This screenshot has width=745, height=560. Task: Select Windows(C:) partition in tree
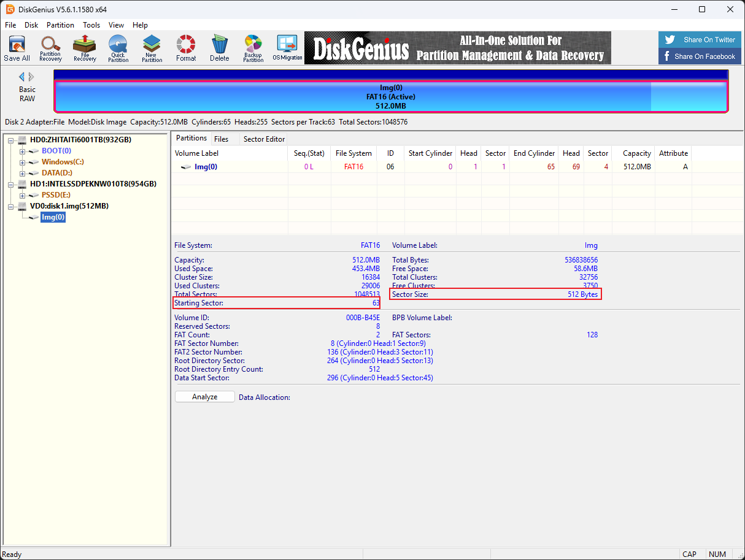63,162
